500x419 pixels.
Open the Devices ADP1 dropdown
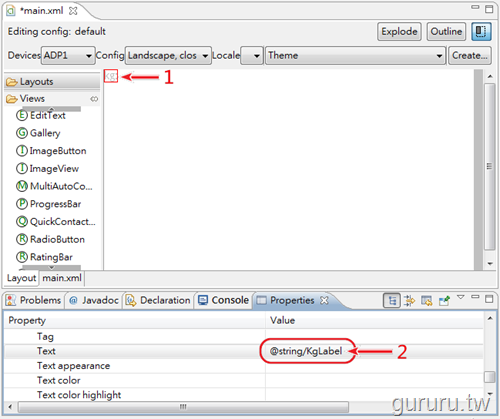tap(68, 55)
